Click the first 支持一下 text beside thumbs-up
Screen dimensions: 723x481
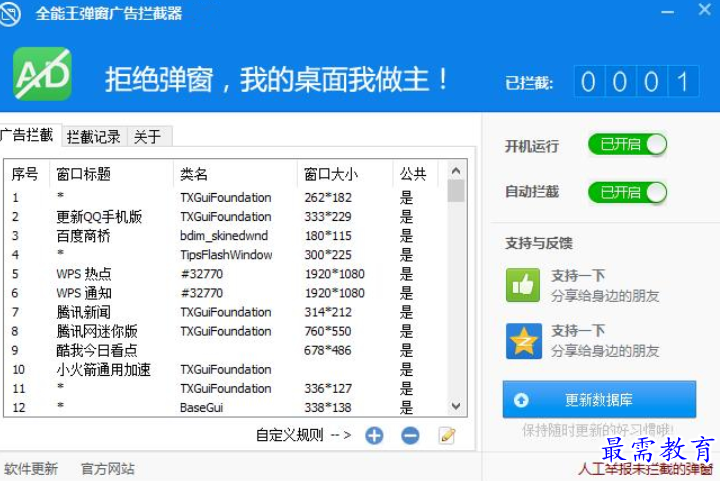click(578, 276)
